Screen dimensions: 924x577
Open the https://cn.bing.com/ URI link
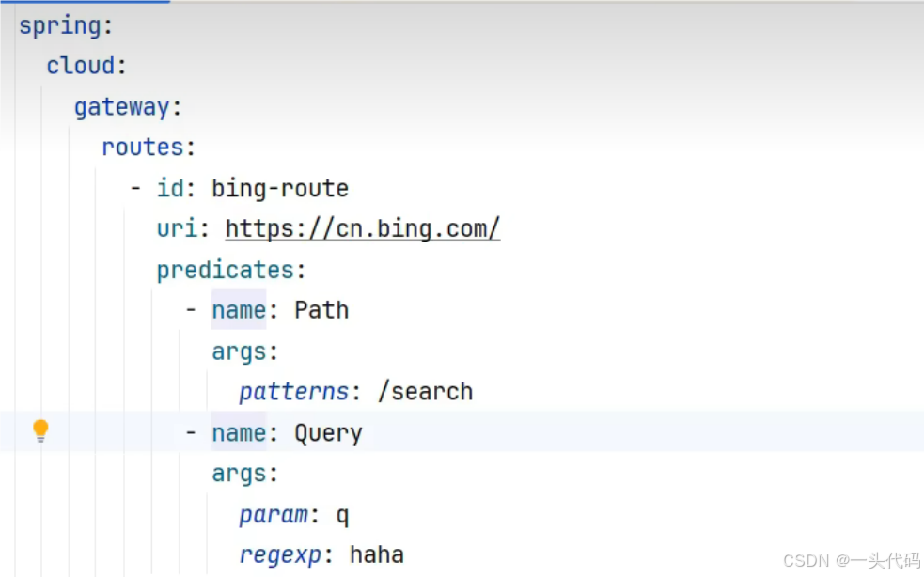click(x=363, y=228)
